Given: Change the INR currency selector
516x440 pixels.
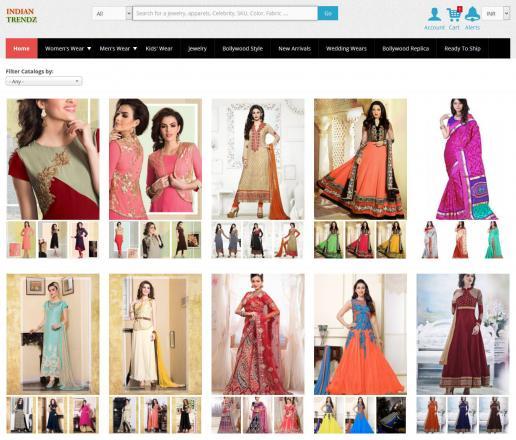Looking at the screenshot, I should (497, 14).
